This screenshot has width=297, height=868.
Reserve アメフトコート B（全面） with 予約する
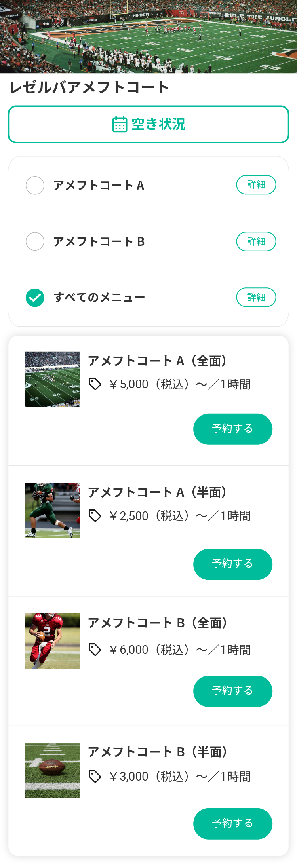tap(233, 691)
